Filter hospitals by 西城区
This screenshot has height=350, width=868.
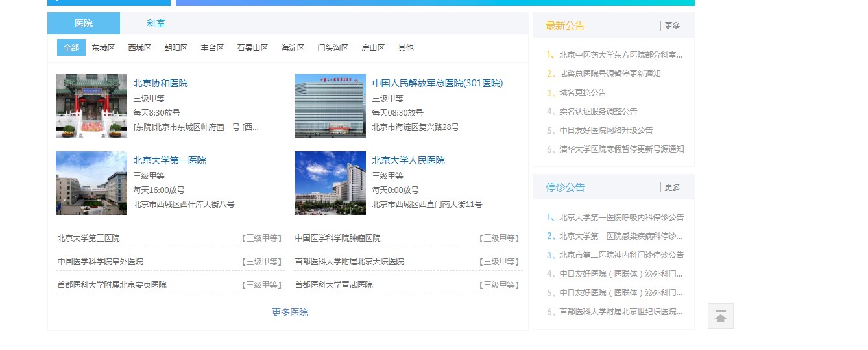[139, 47]
